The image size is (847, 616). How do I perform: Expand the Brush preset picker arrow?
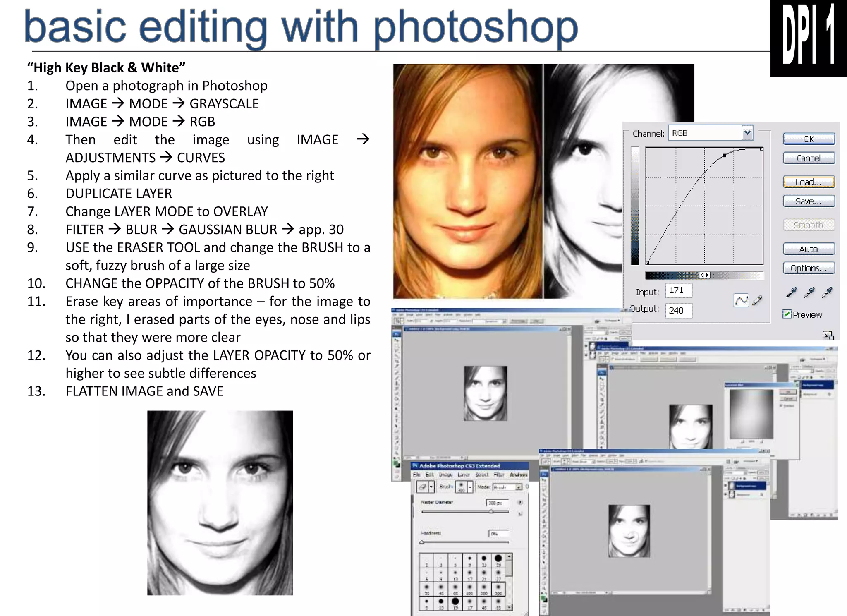[x=470, y=487]
